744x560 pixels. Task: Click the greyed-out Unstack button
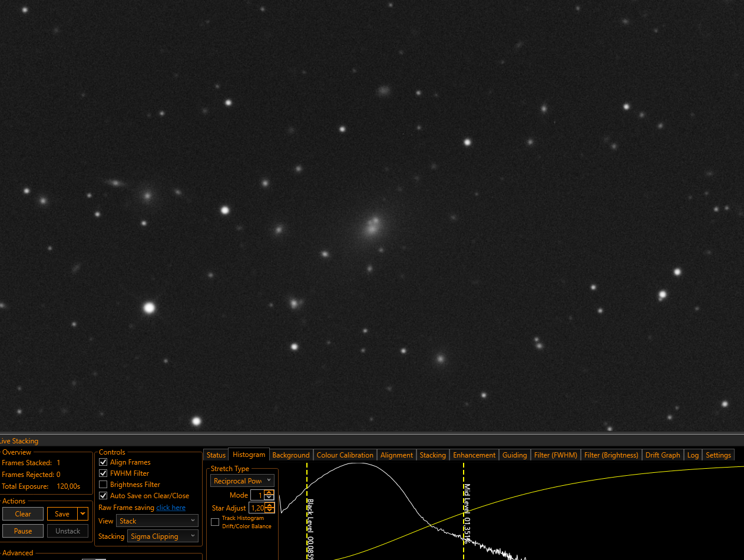(x=68, y=531)
